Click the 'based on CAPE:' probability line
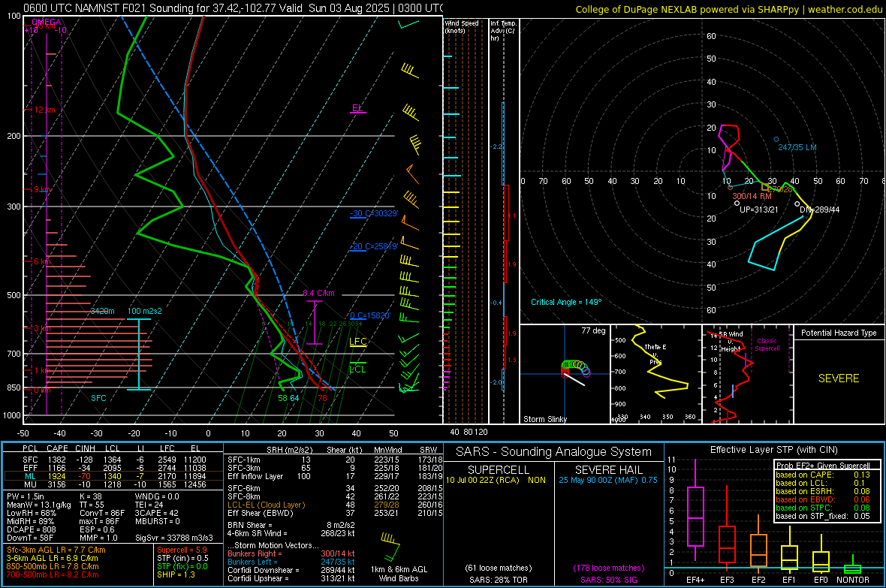Viewport: 886px width, 588px height. (x=822, y=475)
